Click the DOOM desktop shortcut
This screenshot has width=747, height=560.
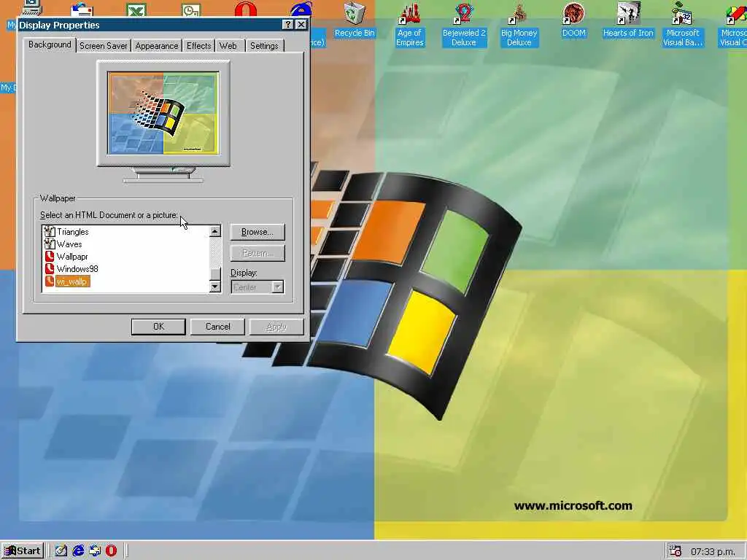(573, 19)
